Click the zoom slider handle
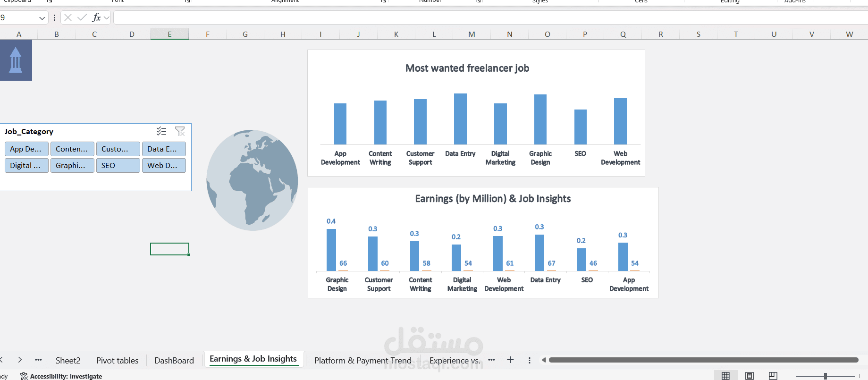Image resolution: width=868 pixels, height=380 pixels. coord(825,376)
